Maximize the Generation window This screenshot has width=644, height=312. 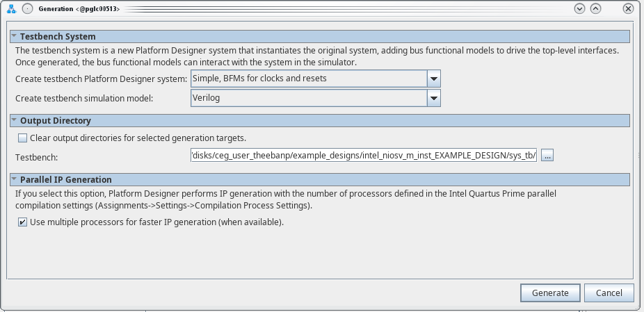595,9
